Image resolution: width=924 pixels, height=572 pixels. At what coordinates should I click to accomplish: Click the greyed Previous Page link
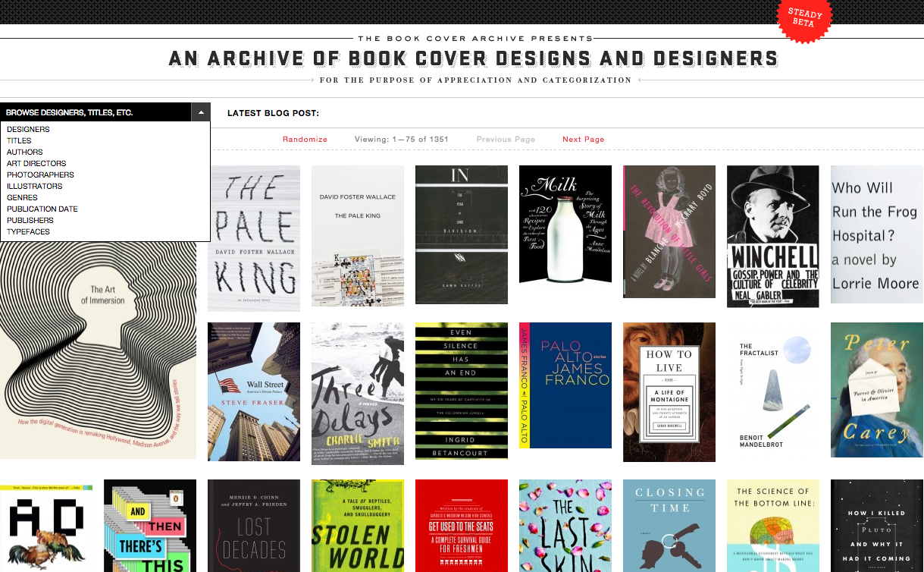point(506,140)
